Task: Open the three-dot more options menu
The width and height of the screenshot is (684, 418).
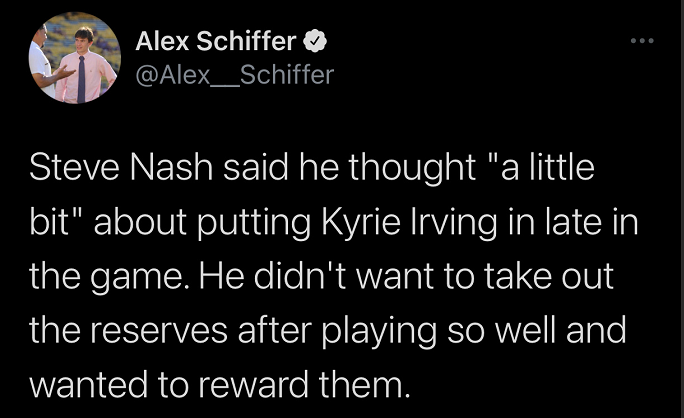Action: tap(641, 41)
